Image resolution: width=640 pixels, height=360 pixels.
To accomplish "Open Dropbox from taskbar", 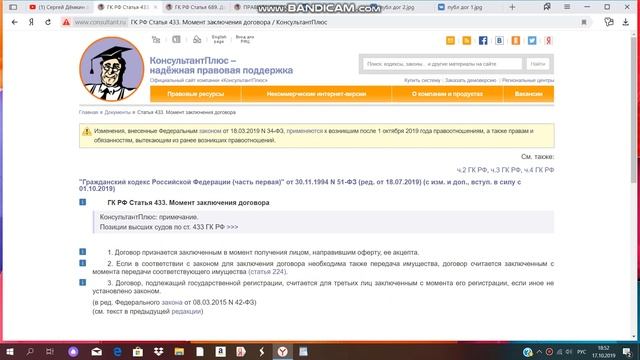I will point(159,352).
